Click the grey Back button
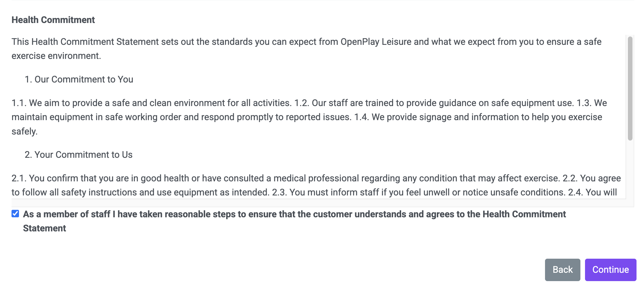 pos(563,270)
